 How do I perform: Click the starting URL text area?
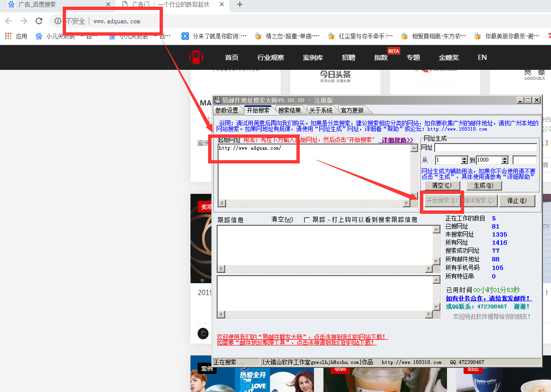click(314, 172)
